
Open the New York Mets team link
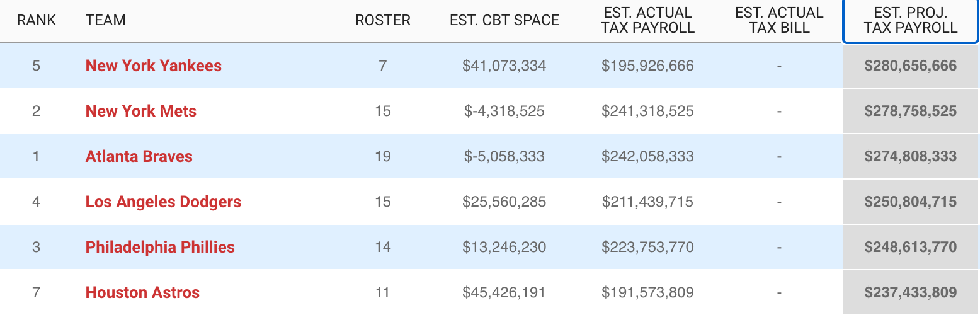[x=141, y=111]
